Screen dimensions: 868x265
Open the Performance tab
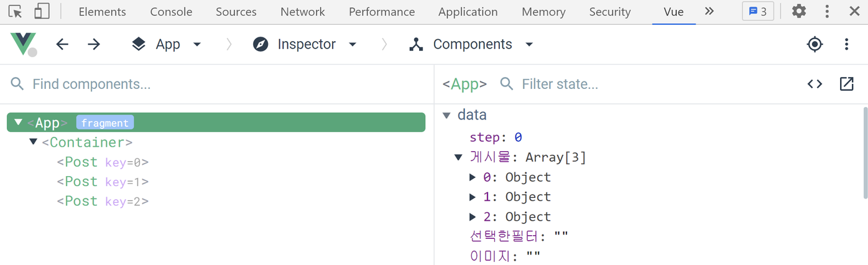(x=382, y=12)
